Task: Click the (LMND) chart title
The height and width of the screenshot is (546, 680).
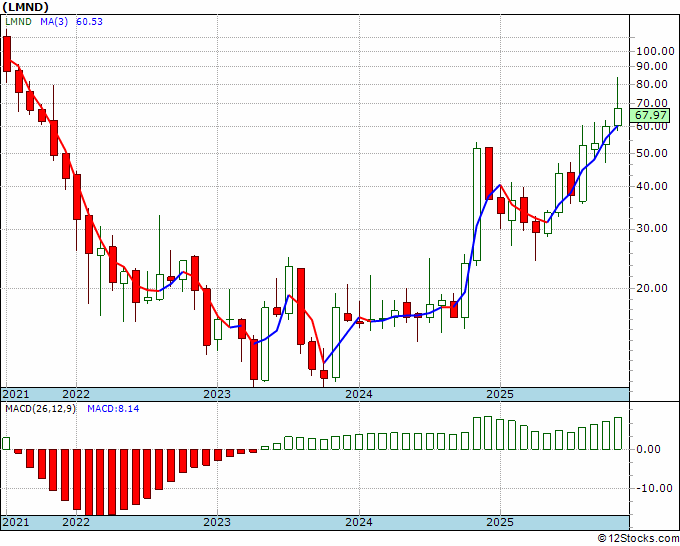Action: [26, 7]
